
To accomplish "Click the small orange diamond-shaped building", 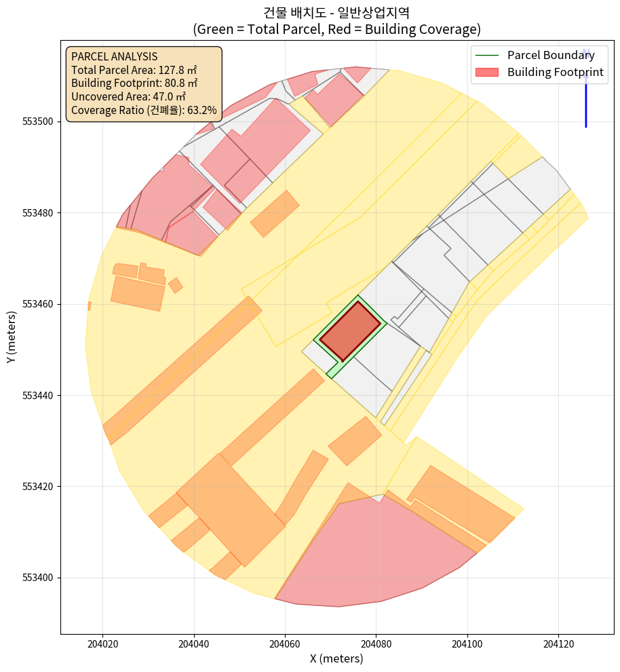I will tap(176, 285).
